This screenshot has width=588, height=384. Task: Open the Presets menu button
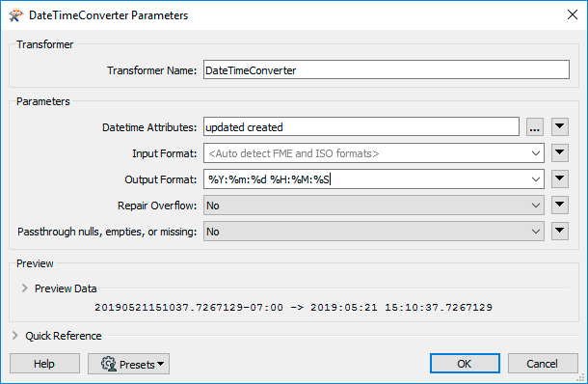(x=128, y=364)
